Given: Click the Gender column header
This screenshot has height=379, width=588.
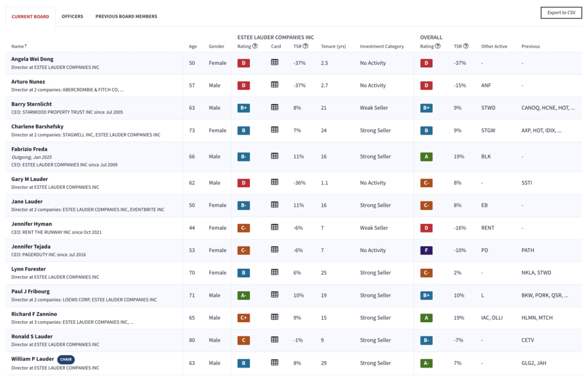Looking at the screenshot, I should 216,47.
